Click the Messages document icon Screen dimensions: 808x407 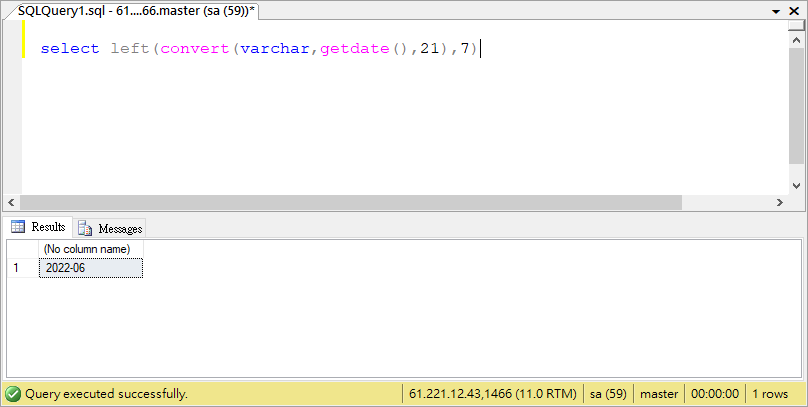tap(85, 228)
